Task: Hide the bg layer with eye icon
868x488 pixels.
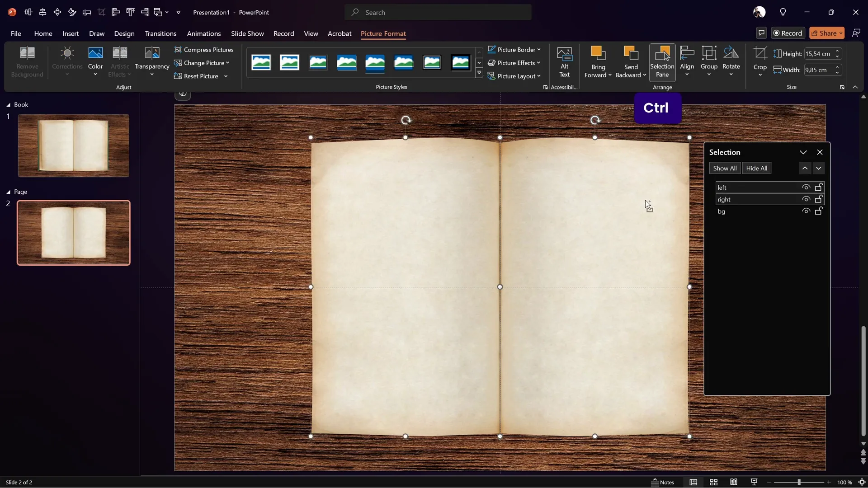Action: point(806,211)
